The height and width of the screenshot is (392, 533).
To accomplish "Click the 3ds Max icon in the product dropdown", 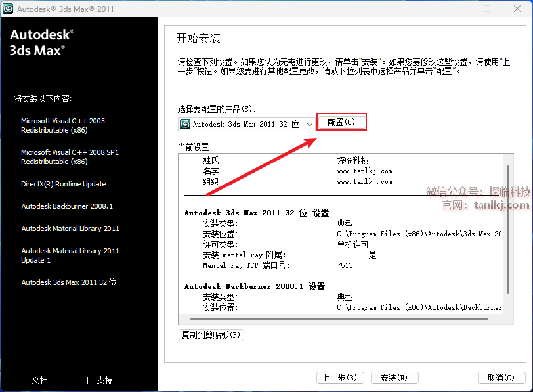I will point(185,124).
